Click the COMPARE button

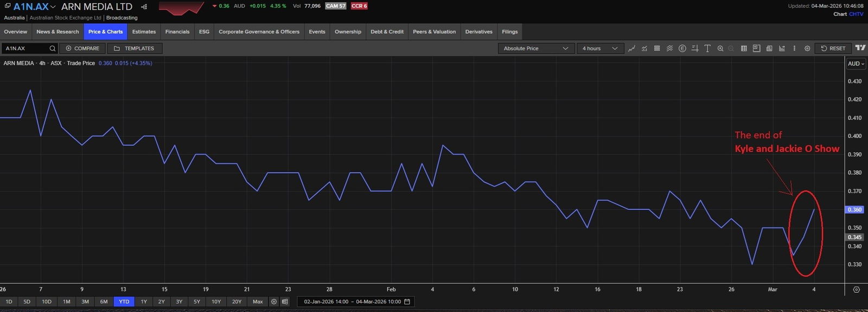(82, 48)
